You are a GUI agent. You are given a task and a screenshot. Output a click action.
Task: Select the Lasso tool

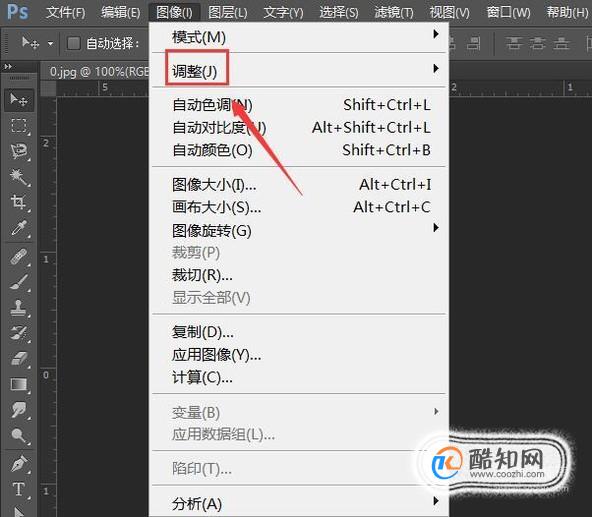point(19,151)
